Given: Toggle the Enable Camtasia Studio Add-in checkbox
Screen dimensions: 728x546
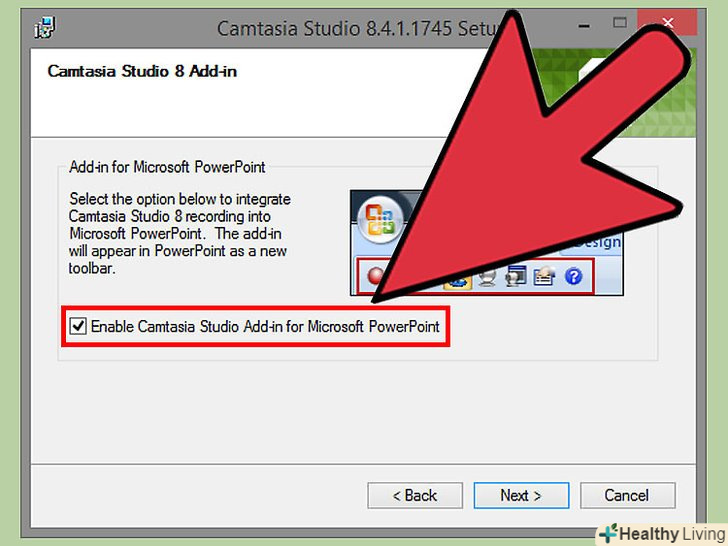Looking at the screenshot, I should pyautogui.click(x=78, y=326).
